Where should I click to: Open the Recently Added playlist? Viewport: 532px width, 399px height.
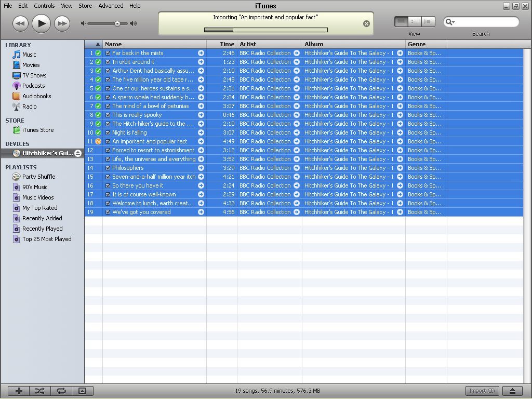coord(42,218)
